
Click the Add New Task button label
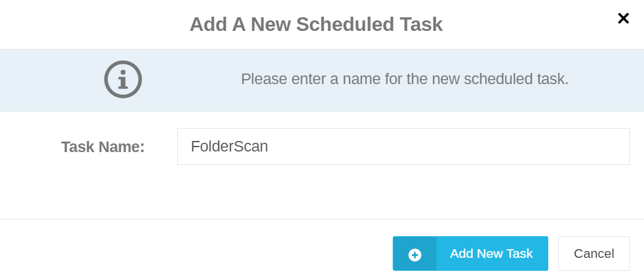click(491, 254)
